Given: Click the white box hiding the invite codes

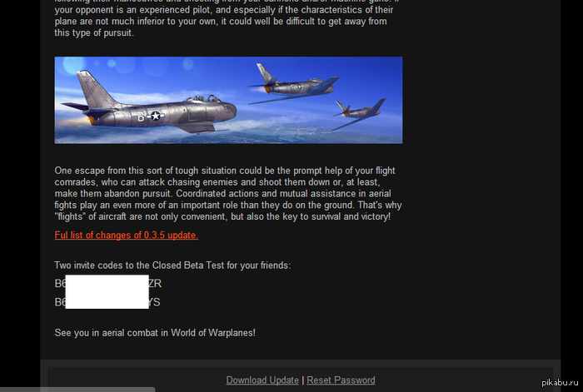Looking at the screenshot, I should [107, 291].
